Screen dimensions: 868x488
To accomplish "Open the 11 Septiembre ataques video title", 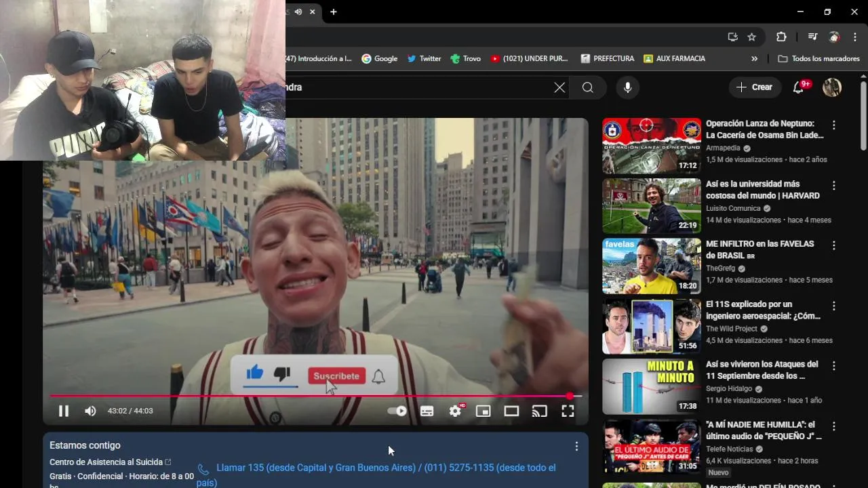I will 762,370.
